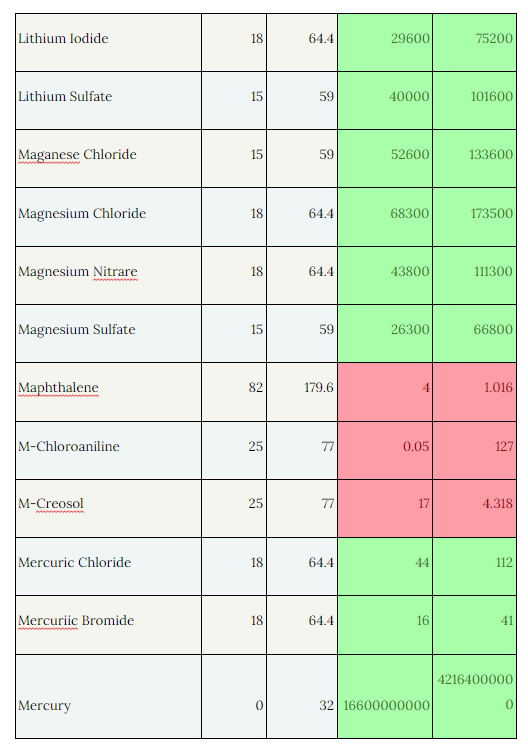Select the misspelled Maganese Chloride cell
Viewport: 528px width, 749px height.
[x=108, y=159]
